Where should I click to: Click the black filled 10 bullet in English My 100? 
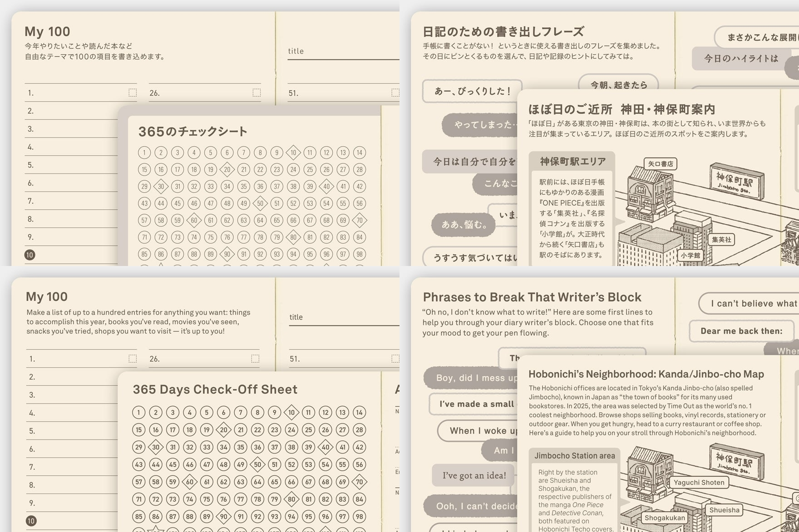coord(31,521)
